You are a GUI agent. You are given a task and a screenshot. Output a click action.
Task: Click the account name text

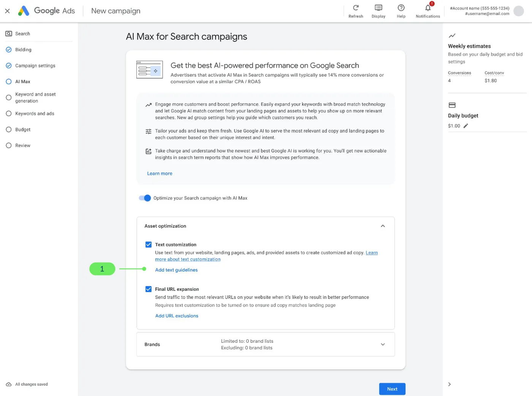tap(480, 8)
